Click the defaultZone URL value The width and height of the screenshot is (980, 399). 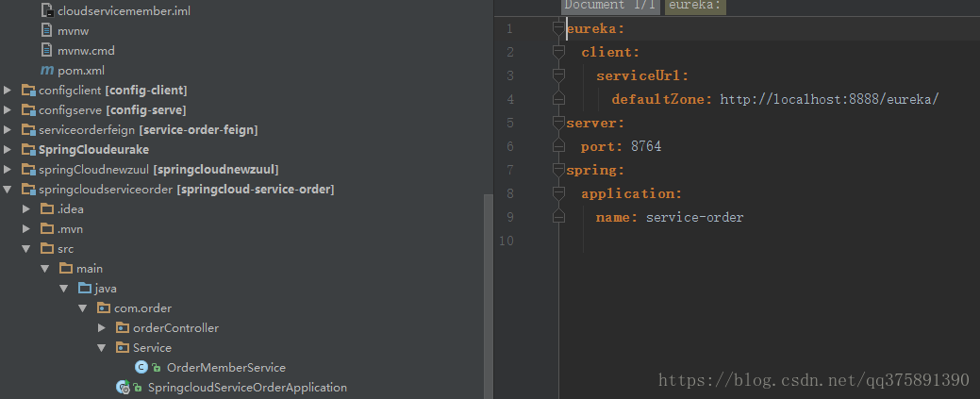(x=829, y=99)
